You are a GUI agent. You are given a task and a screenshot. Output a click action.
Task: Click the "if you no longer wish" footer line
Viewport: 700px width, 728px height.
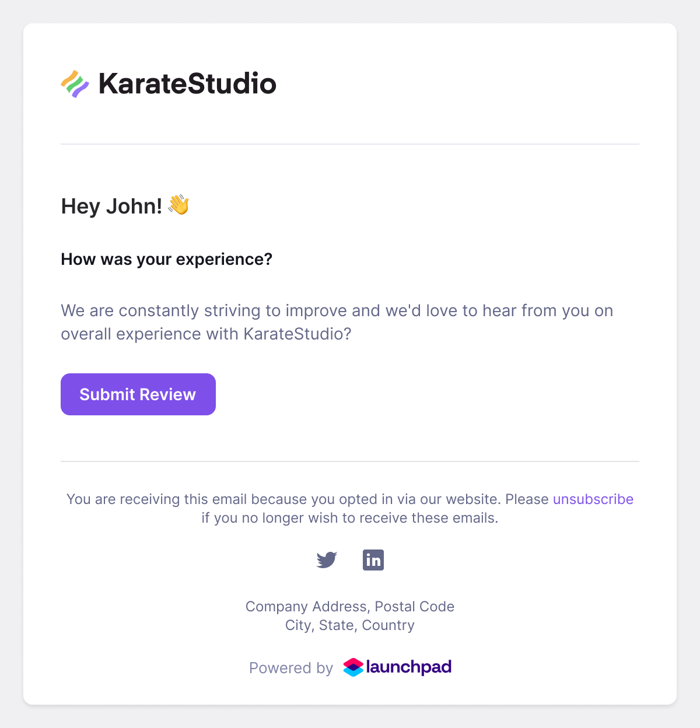[x=349, y=518]
